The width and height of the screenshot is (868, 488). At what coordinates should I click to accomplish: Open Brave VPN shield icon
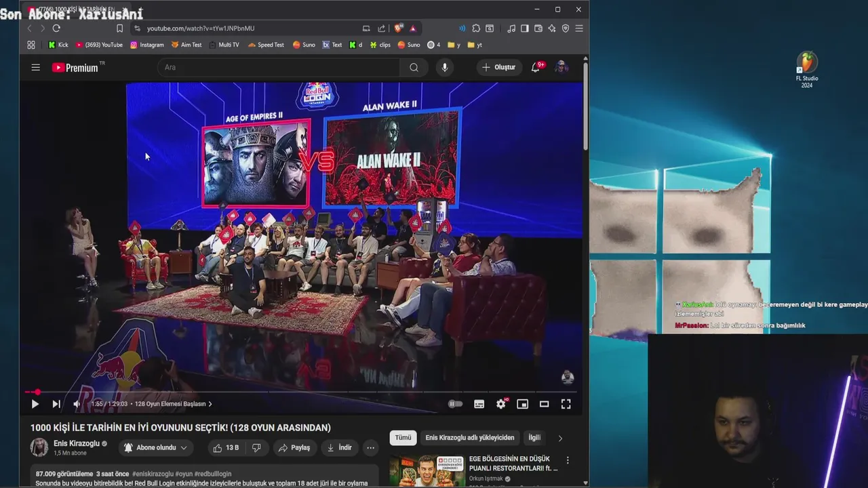(x=566, y=28)
